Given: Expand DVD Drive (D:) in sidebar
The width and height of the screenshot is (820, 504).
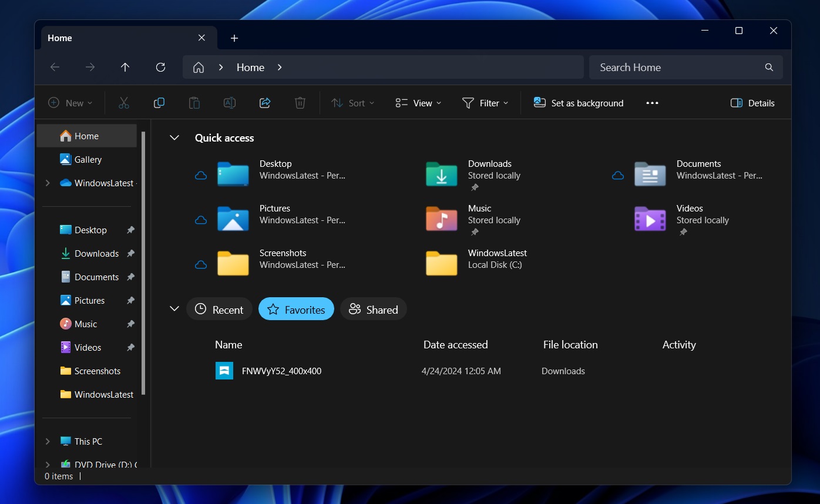Looking at the screenshot, I should pos(48,464).
